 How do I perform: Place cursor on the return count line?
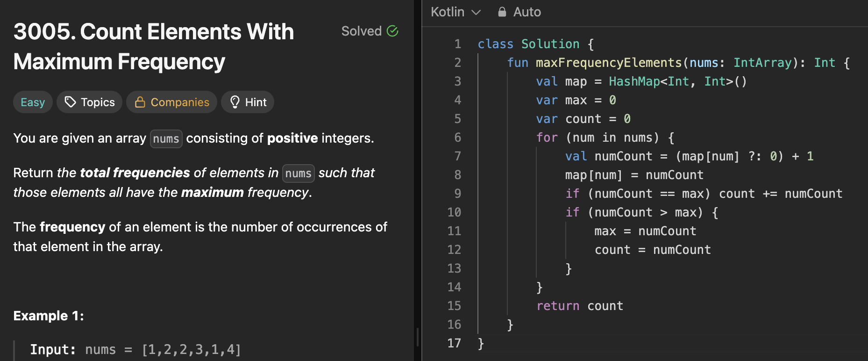pyautogui.click(x=580, y=306)
